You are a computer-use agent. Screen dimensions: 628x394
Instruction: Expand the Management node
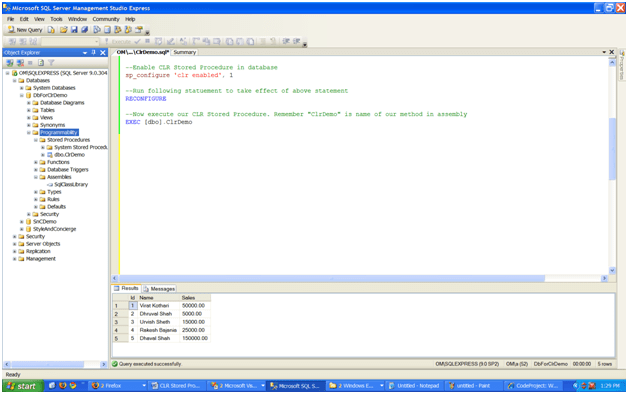coord(14,259)
